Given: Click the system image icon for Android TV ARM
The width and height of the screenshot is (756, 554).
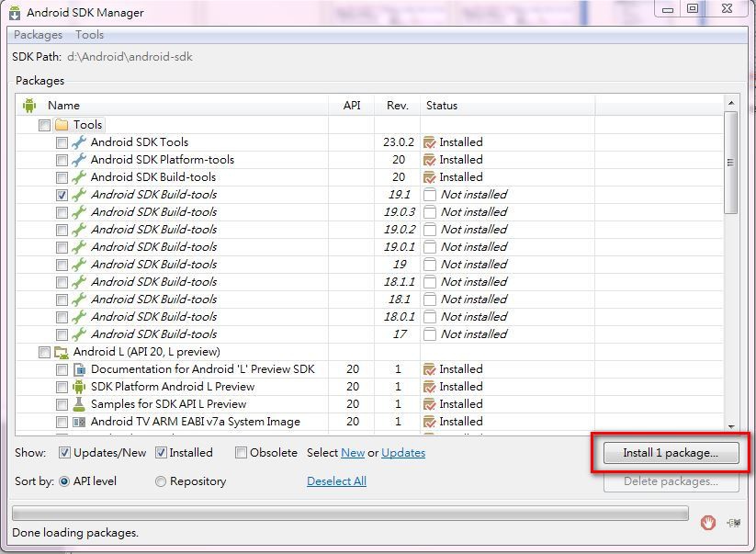Looking at the screenshot, I should coord(79,422).
